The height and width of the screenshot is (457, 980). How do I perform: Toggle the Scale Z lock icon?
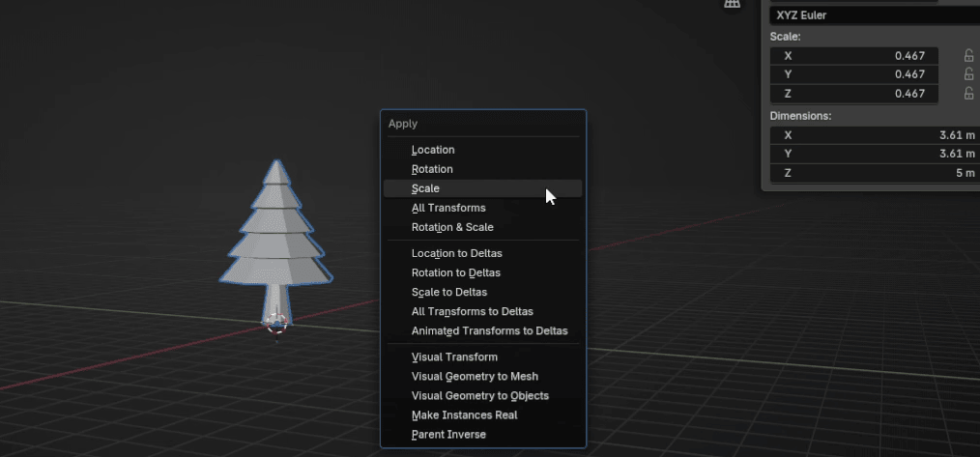click(968, 94)
